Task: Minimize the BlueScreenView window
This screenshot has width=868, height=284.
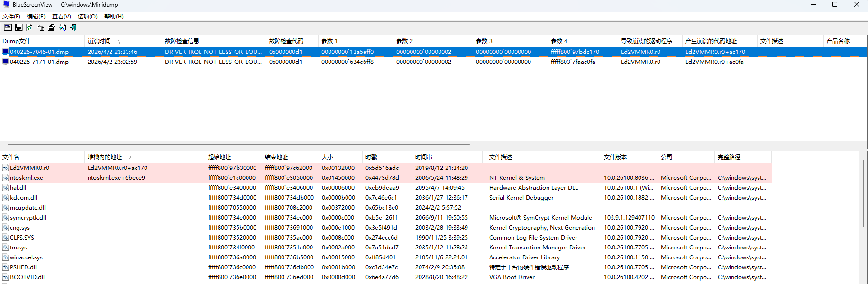Action: coord(813,5)
